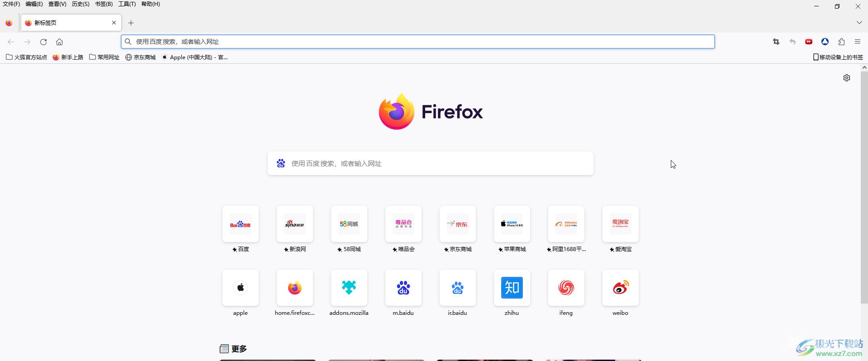Open the hamburger application menu

pos(858,42)
